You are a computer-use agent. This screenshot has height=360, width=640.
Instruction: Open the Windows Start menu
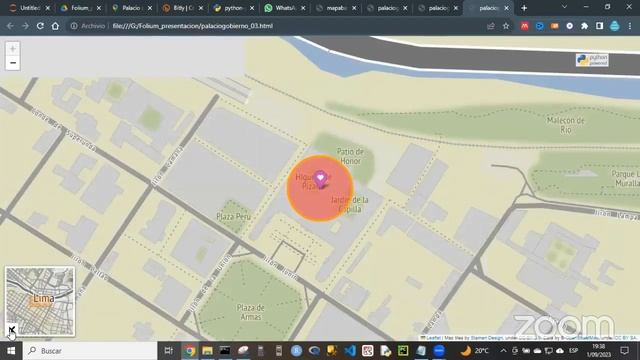[11, 351]
